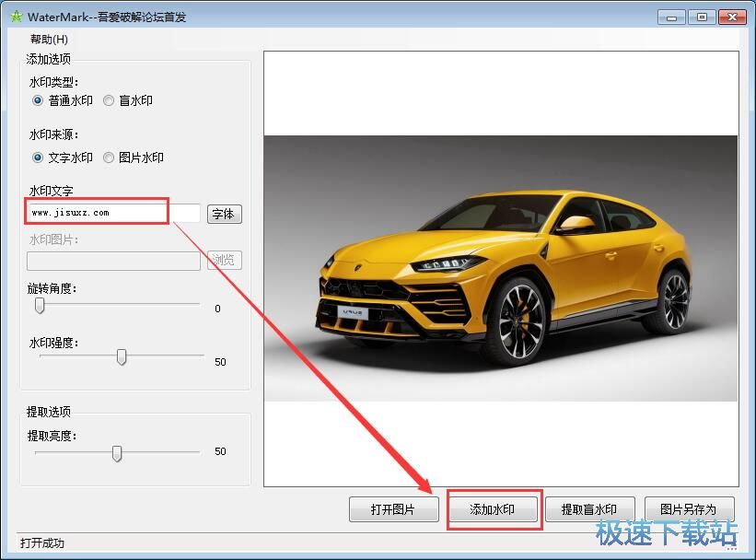Image resolution: width=756 pixels, height=560 pixels.
Task: Click the watermark text input field
Action: (113, 213)
